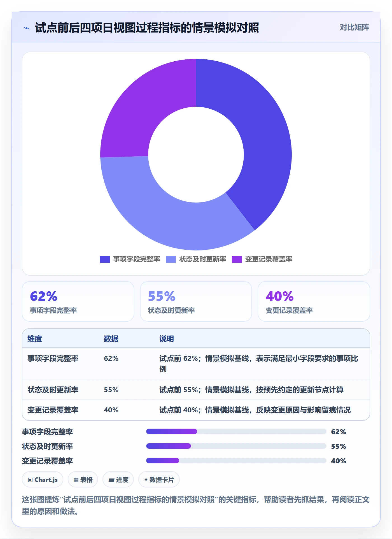
Task: Click the card title 试点前后四项日视图过程指标
Action: [147, 28]
